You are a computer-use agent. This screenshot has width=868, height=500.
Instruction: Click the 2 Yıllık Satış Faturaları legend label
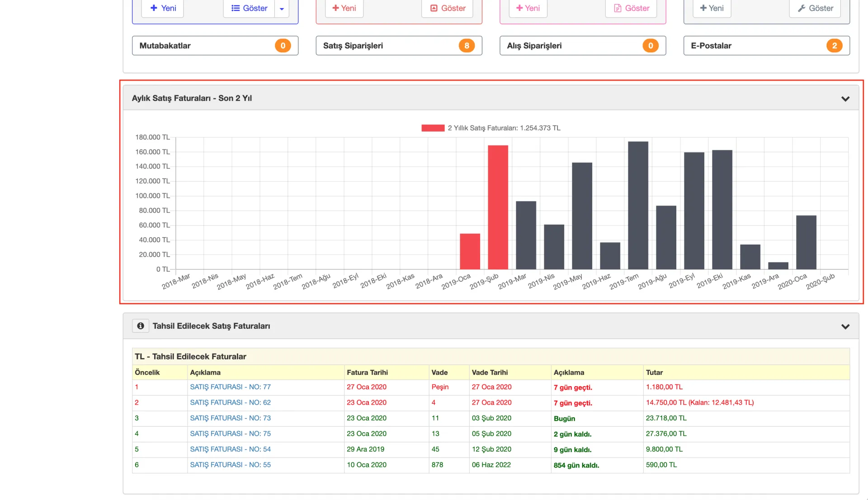pos(504,128)
